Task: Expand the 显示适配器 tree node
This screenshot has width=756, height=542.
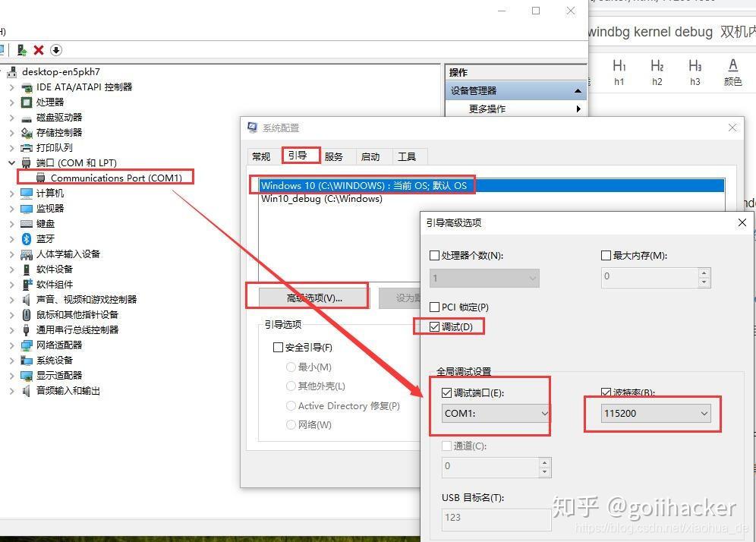Action: pyautogui.click(x=11, y=376)
